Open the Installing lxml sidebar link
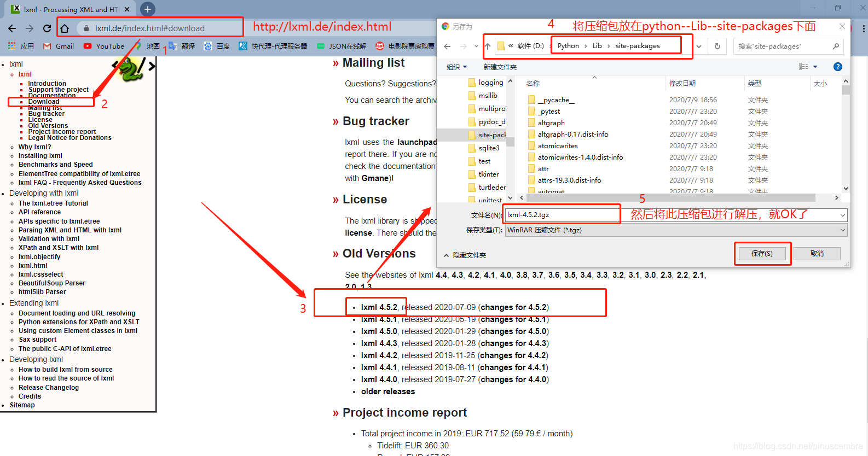The height and width of the screenshot is (456, 868). [x=40, y=156]
